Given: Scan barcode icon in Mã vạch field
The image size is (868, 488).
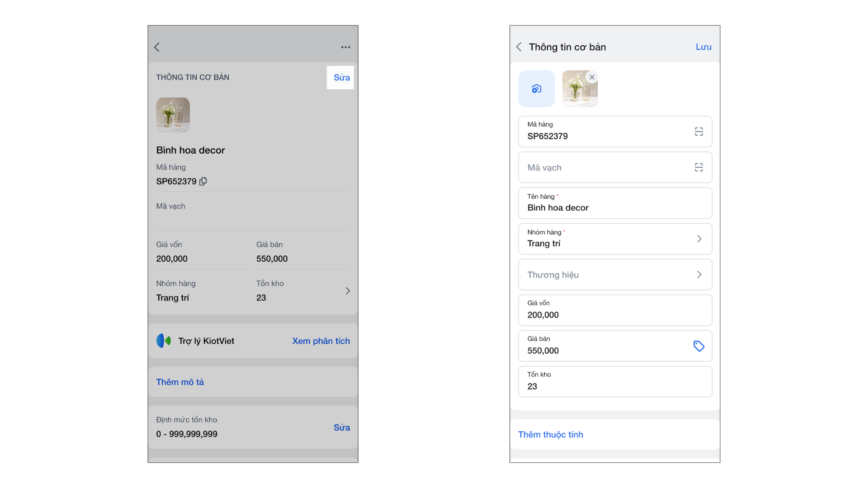Looking at the screenshot, I should point(698,168).
